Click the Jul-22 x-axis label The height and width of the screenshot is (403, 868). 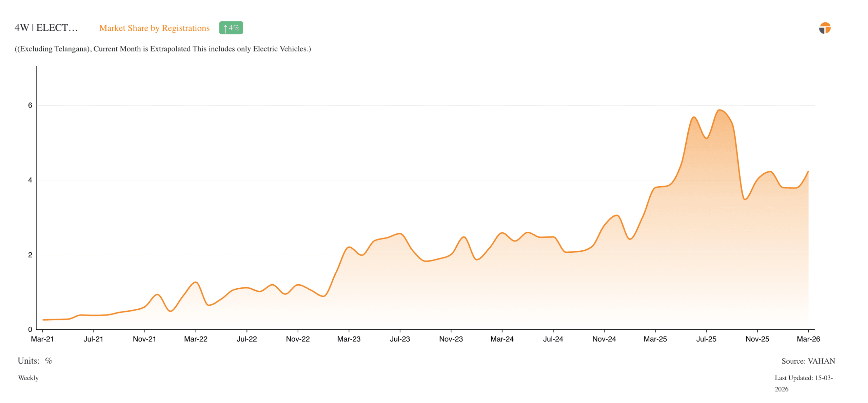click(x=246, y=339)
